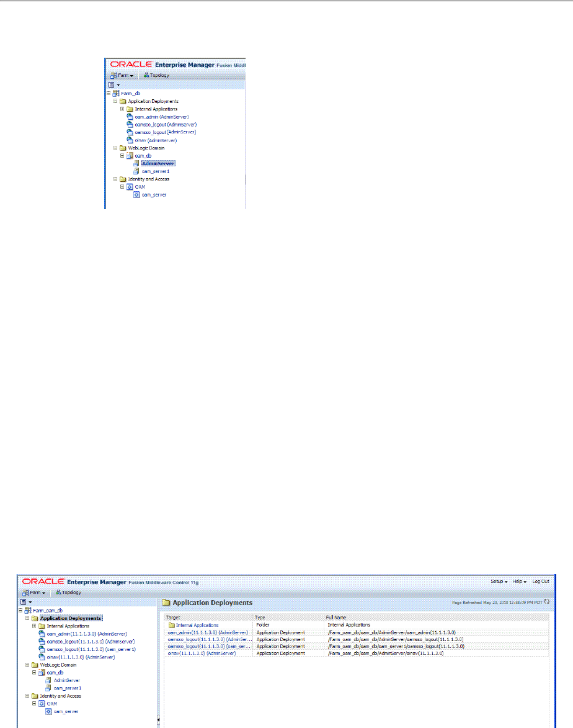Select Application Deployments in Farm_oam_db tree
573x728 pixels.
[71, 618]
